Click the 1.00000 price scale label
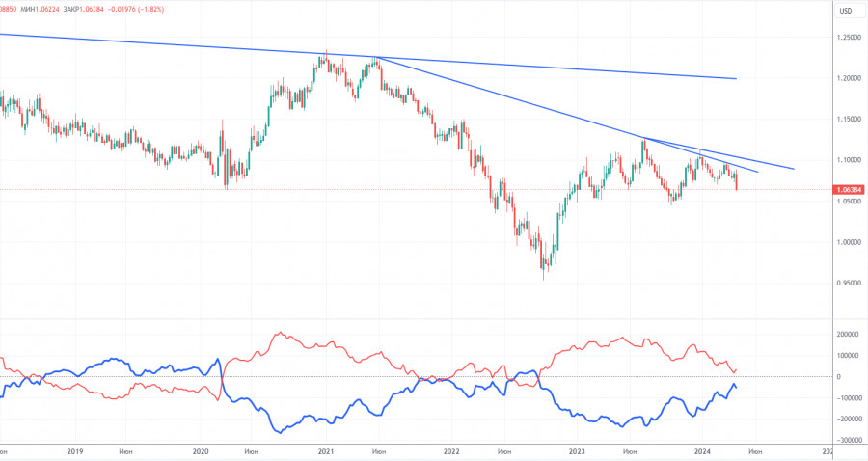Viewport: 868px width, 461px height. pos(849,242)
